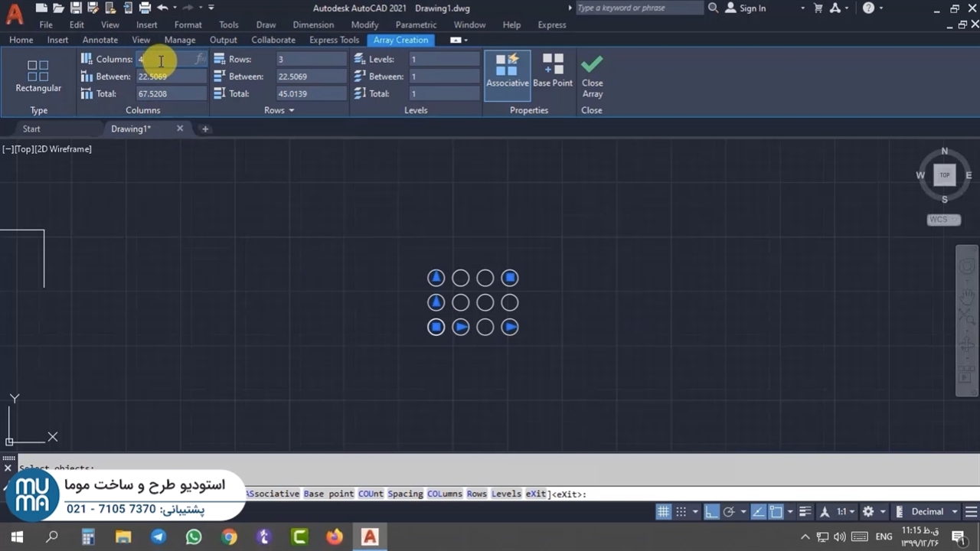Image resolution: width=980 pixels, height=551 pixels.
Task: Click the Plot printer icon
Action: [x=145, y=8]
